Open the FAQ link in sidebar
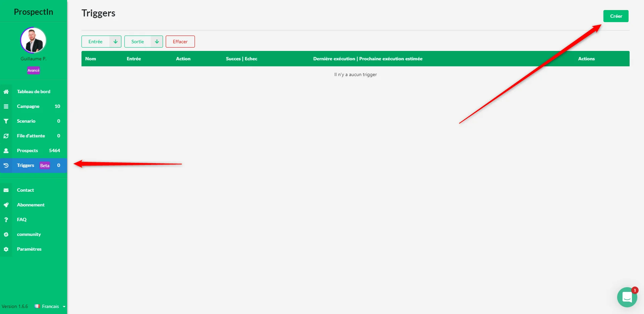 [34, 219]
